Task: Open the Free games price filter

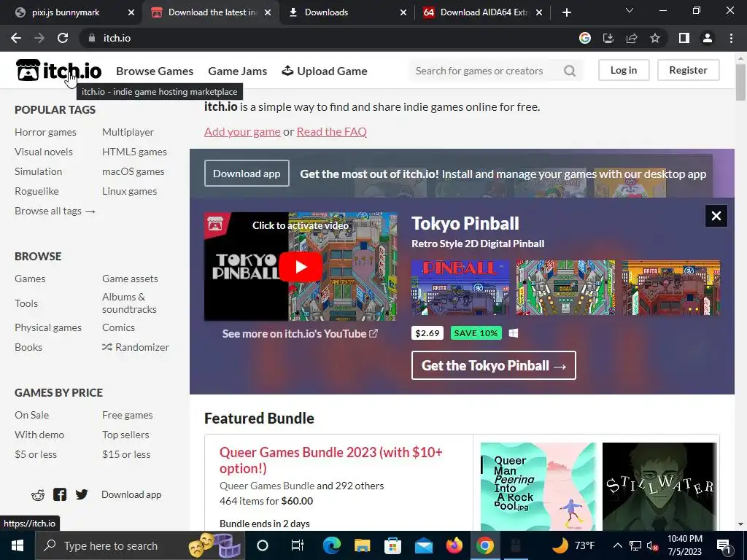Action: click(x=127, y=415)
